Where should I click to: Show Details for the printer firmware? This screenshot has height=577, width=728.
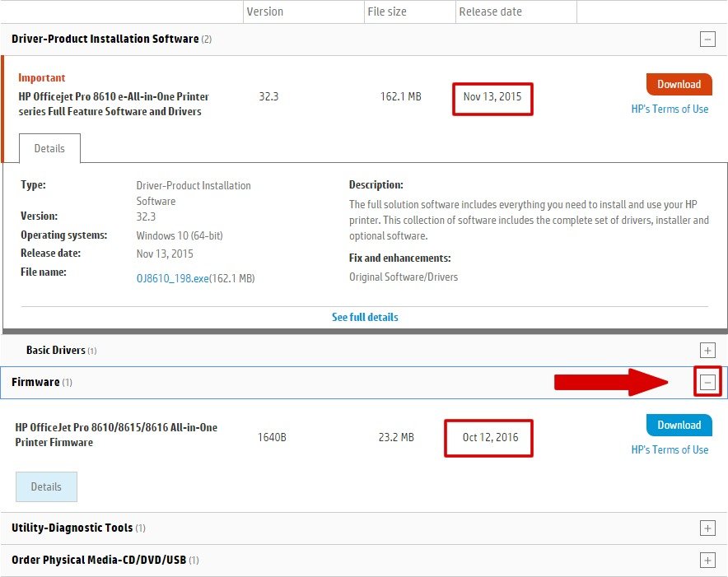click(x=46, y=486)
